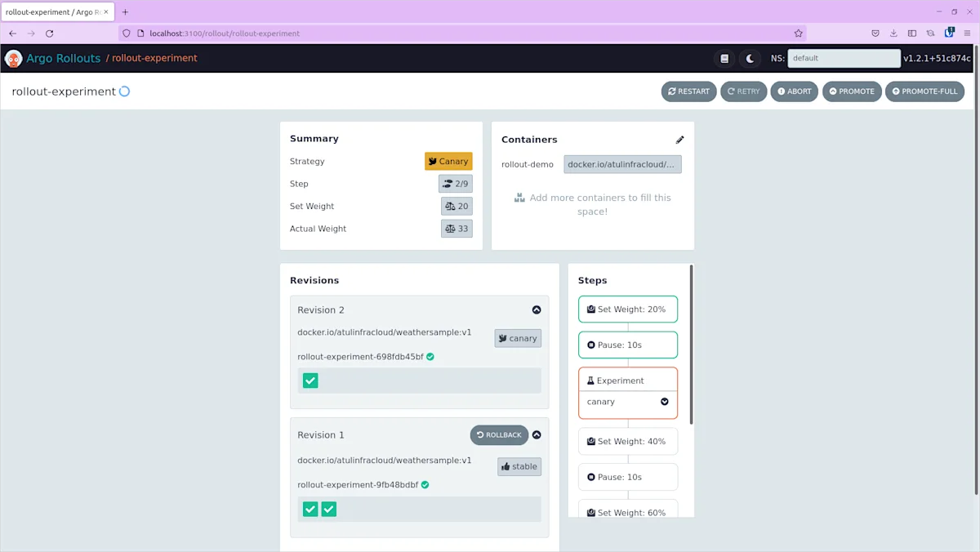Click the Step 2/9 badge

pos(455,184)
